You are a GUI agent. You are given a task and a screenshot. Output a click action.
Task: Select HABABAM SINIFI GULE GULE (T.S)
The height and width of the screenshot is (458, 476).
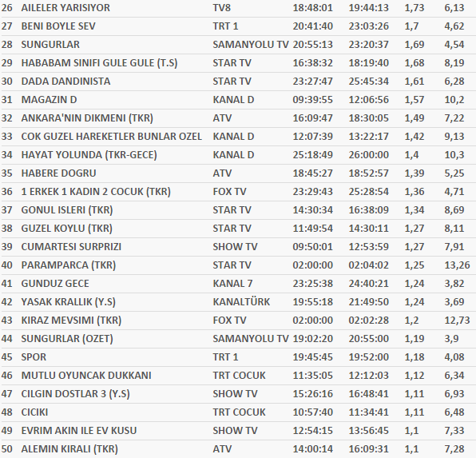[99, 63]
